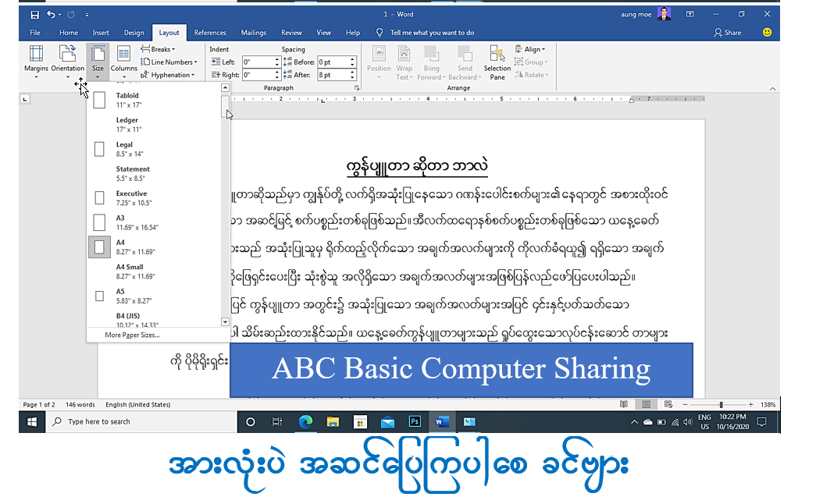
Task: Click the Indent Right input field
Action: [258, 75]
